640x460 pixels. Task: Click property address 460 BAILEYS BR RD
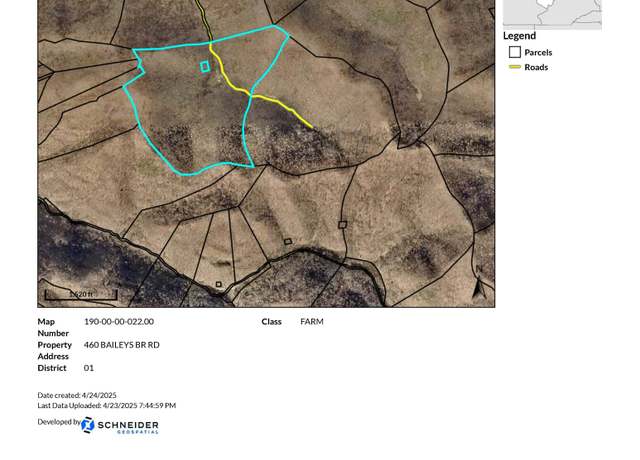click(122, 345)
